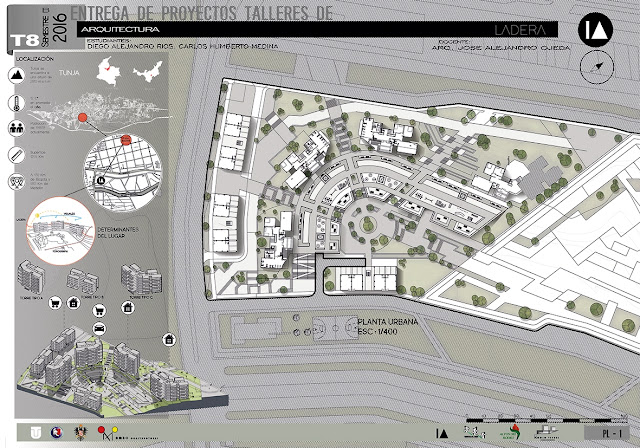Viewport: 640px width, 448px height.
Task: Click the T8 label
Action: [24, 40]
